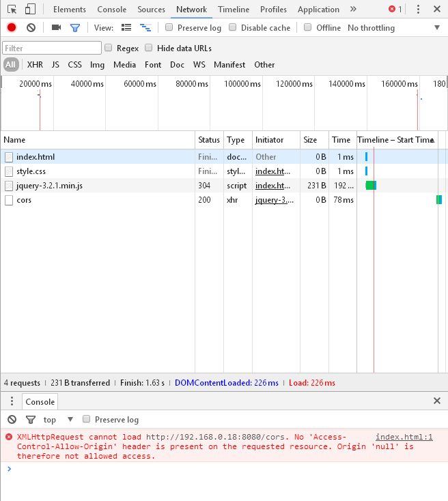Enable Preserve log in console drawer
Image resolution: width=448 pixels, height=501 pixels.
pyautogui.click(x=86, y=419)
